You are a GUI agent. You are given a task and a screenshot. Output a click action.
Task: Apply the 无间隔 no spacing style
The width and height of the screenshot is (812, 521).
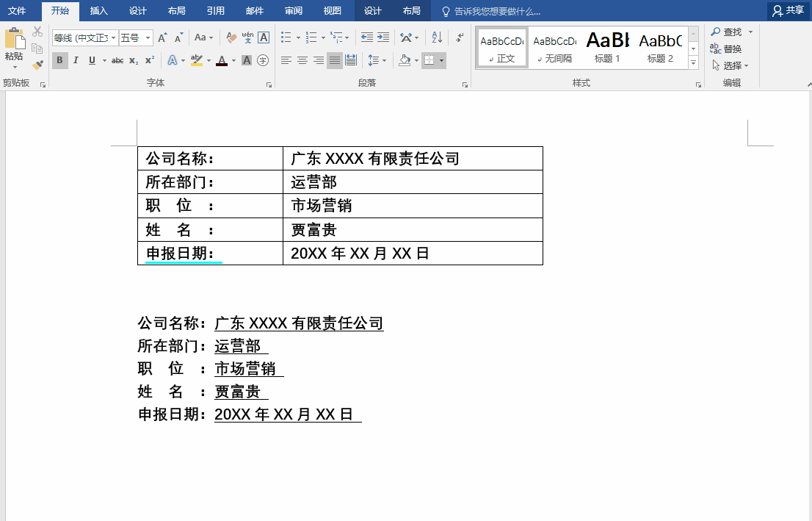[554, 48]
